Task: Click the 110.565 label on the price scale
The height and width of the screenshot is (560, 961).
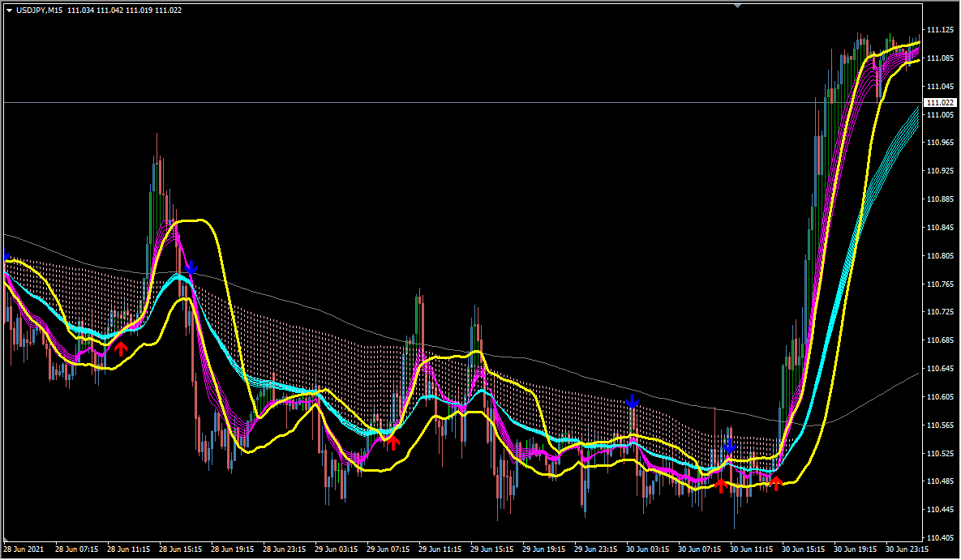Action: coord(940,425)
